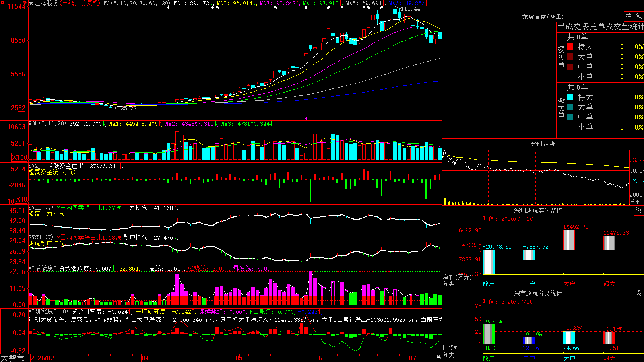This screenshot has height=362, width=644.
Task: Toggle the X100 volume scale box
Action: click(19, 157)
